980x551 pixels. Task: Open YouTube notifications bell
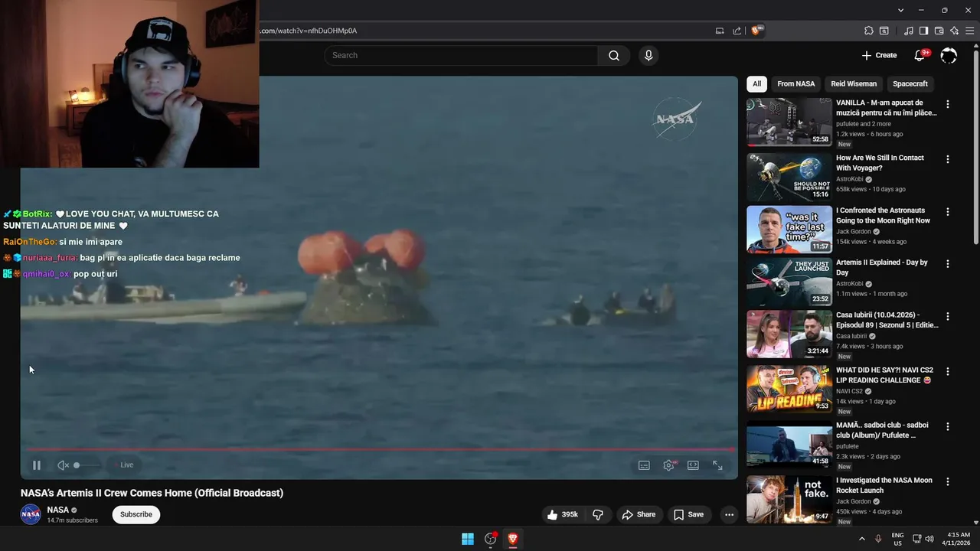(920, 55)
